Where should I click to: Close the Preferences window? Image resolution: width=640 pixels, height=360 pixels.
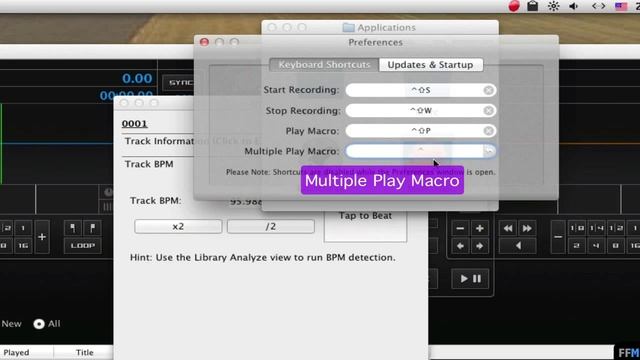pyautogui.click(x=204, y=42)
